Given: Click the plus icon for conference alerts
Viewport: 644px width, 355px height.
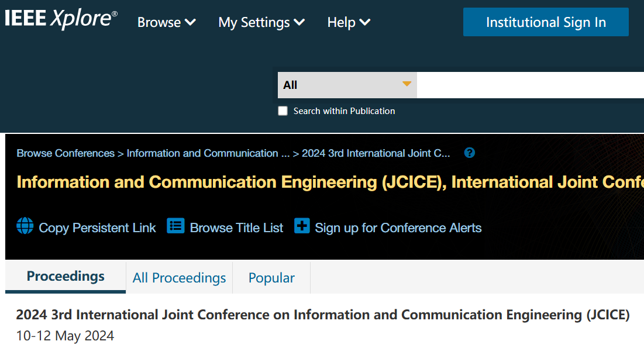Looking at the screenshot, I should tap(302, 226).
